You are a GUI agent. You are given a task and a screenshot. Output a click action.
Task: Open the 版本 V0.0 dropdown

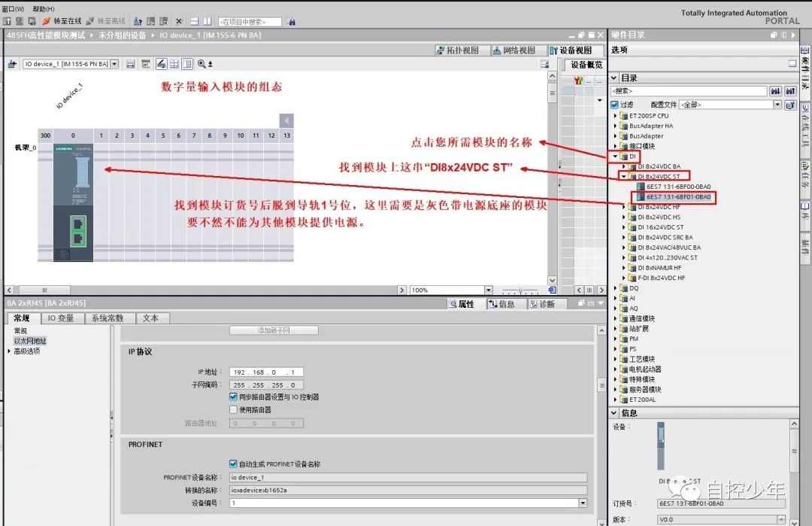pyautogui.click(x=781, y=519)
